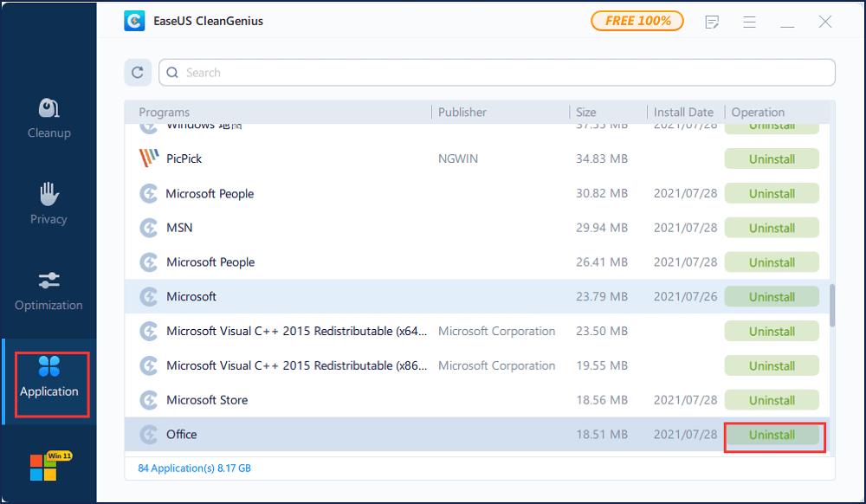Click the refresh icon beside the search box

click(x=138, y=73)
